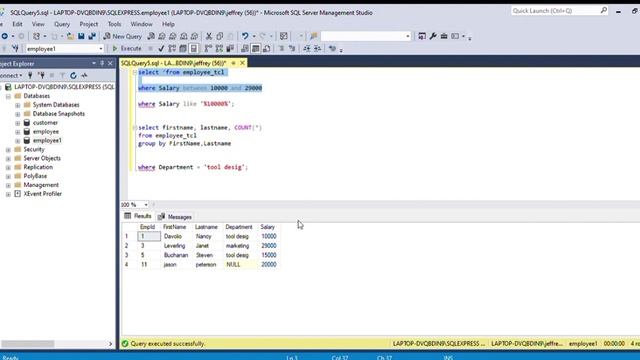Expand the customer database node
The width and height of the screenshot is (640, 360).
[18, 123]
